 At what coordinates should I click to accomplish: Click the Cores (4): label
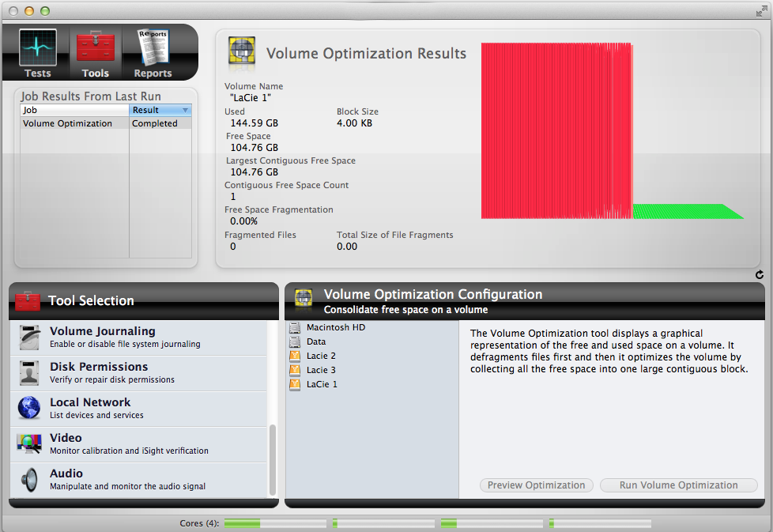199,523
